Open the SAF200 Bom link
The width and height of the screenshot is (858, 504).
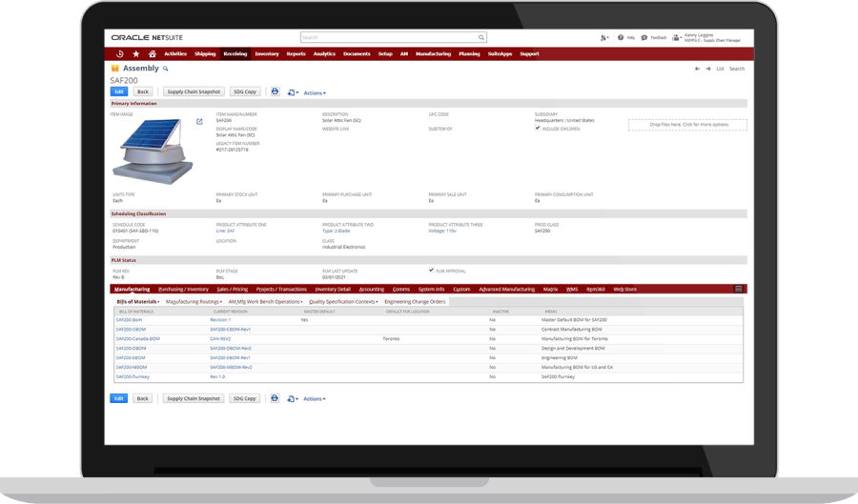click(129, 320)
